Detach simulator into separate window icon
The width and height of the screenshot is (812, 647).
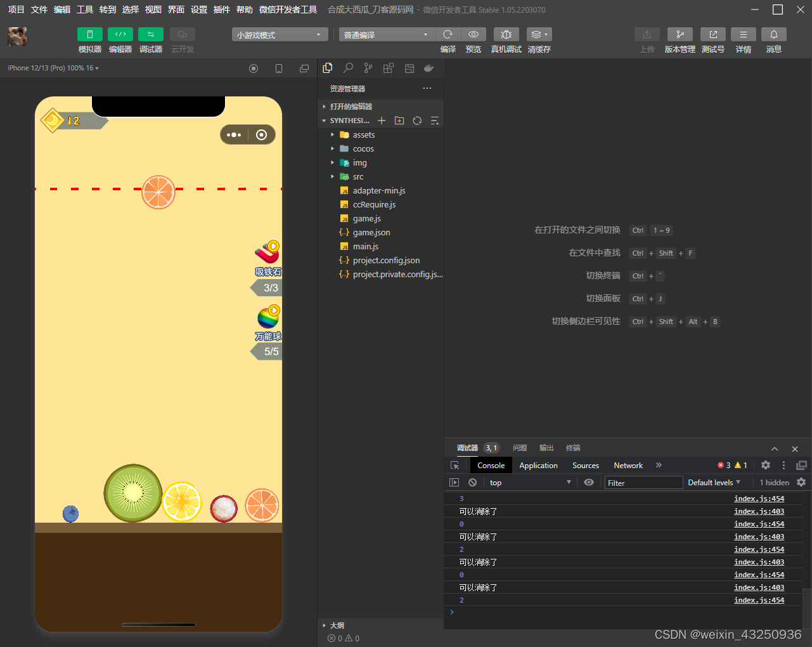pyautogui.click(x=304, y=69)
